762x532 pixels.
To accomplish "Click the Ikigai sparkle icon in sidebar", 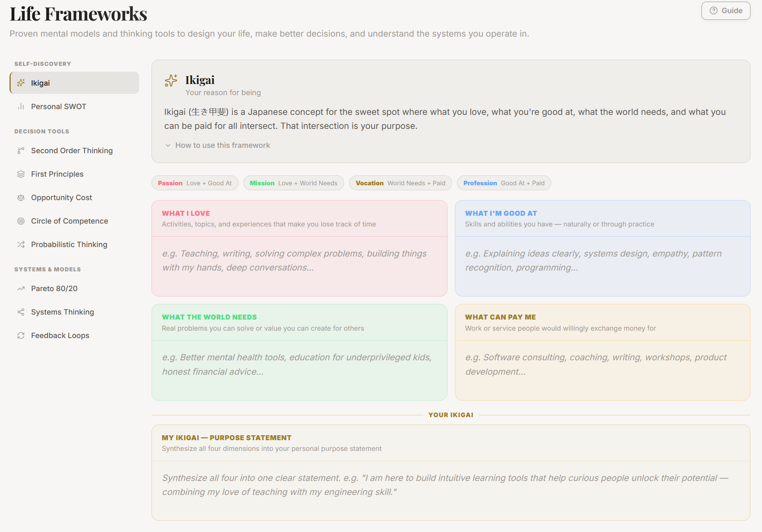I will pyautogui.click(x=21, y=83).
